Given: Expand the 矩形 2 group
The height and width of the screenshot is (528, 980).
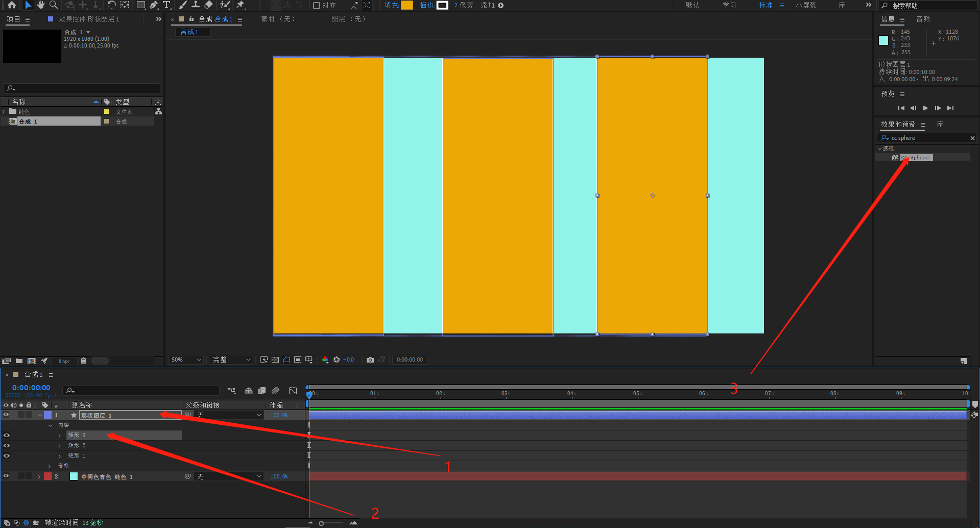Looking at the screenshot, I should pyautogui.click(x=60, y=446).
